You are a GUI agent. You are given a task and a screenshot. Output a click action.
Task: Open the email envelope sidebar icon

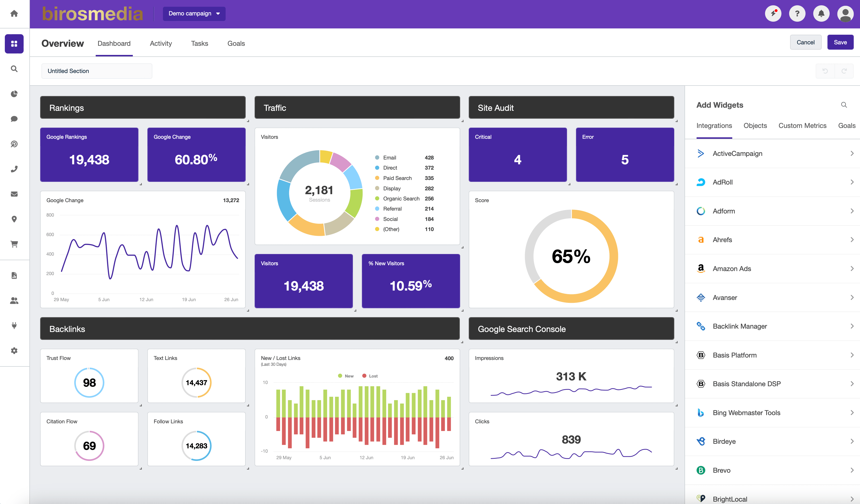14,194
